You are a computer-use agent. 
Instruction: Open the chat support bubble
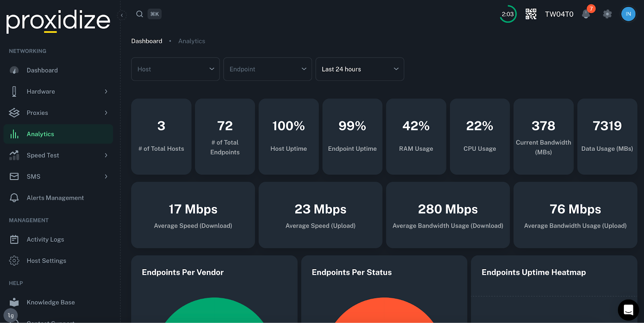(628, 310)
